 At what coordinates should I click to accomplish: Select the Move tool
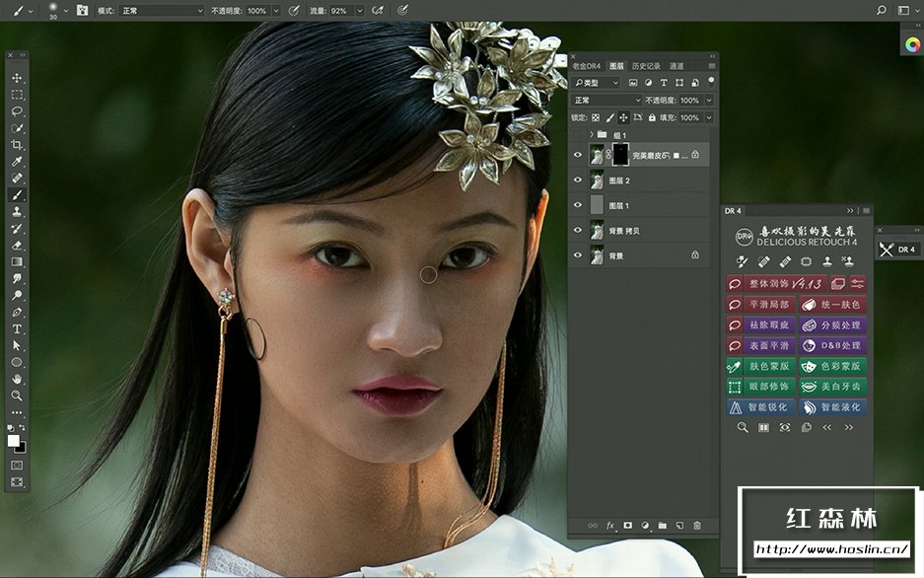pyautogui.click(x=18, y=78)
